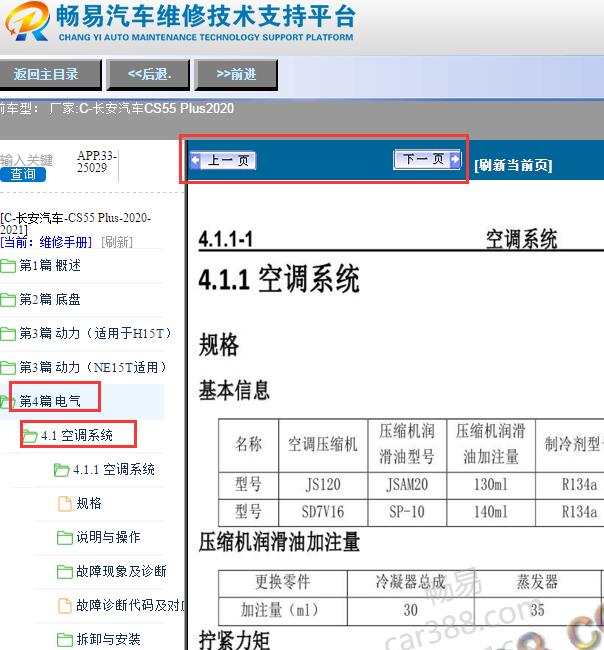The image size is (604, 650).
Task: Expand the 故障现象及诊断 folder
Action: pyautogui.click(x=121, y=572)
